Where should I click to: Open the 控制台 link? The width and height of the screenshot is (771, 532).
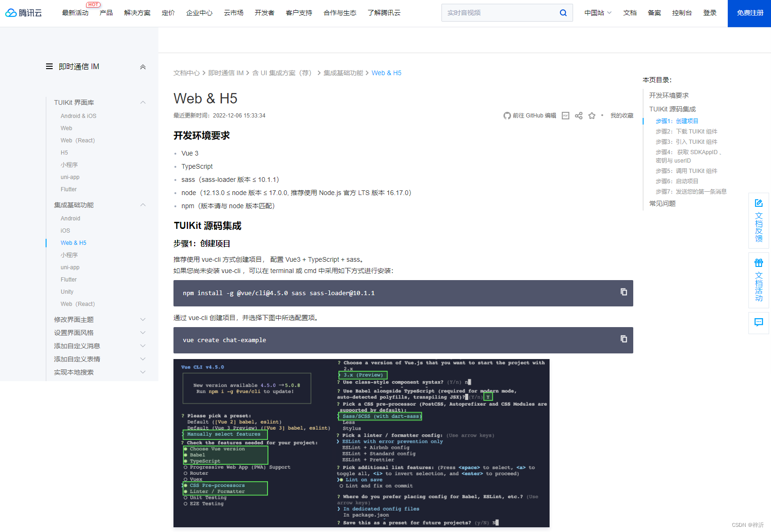tap(682, 13)
